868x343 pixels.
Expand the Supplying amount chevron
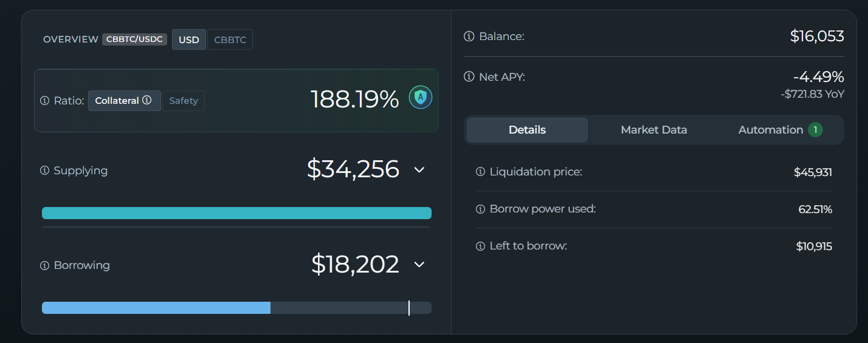pos(419,170)
